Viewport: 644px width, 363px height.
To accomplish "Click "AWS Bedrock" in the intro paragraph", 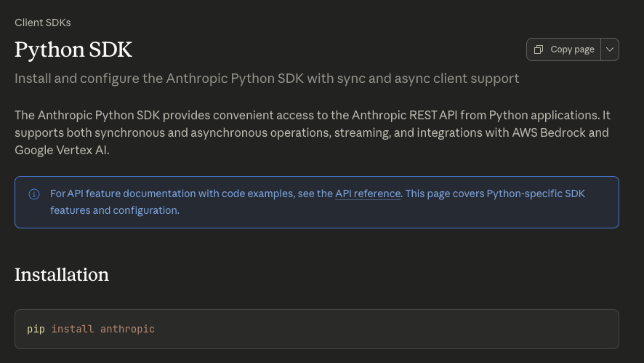I will click(x=568, y=132).
